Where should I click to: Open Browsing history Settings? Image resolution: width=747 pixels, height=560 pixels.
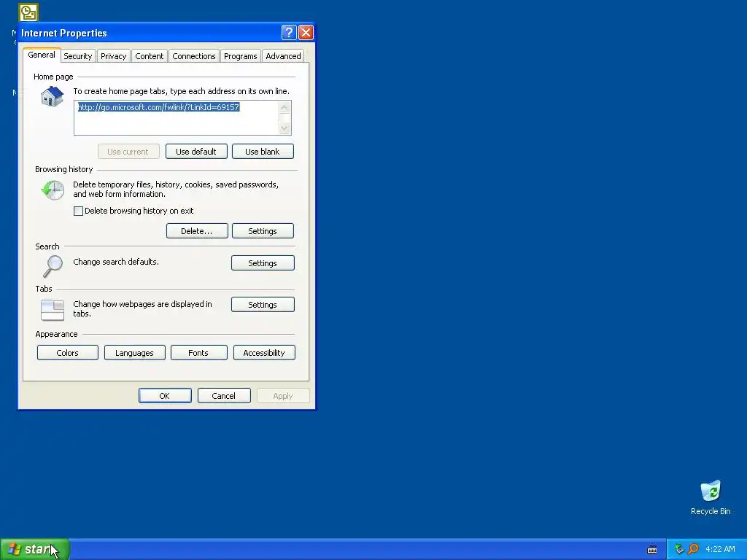coord(263,231)
